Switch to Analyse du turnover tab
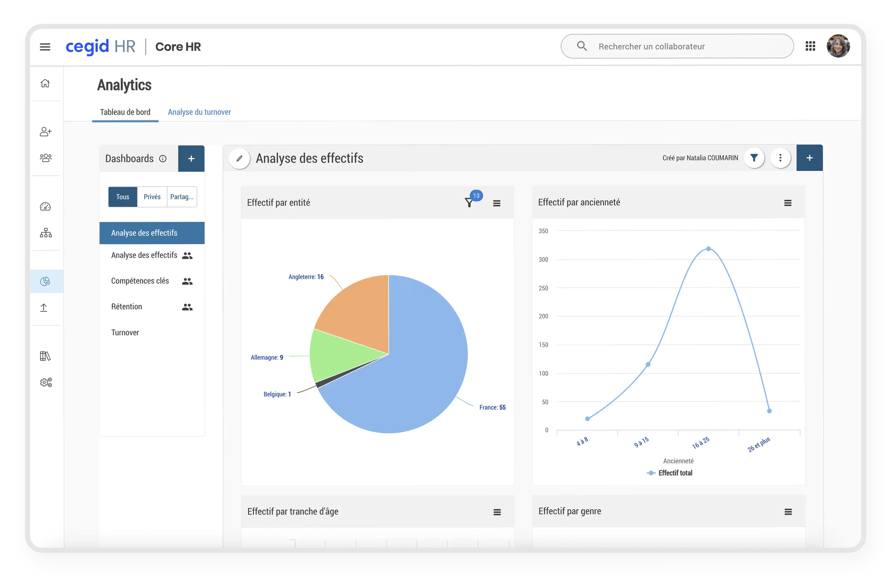 coord(199,112)
